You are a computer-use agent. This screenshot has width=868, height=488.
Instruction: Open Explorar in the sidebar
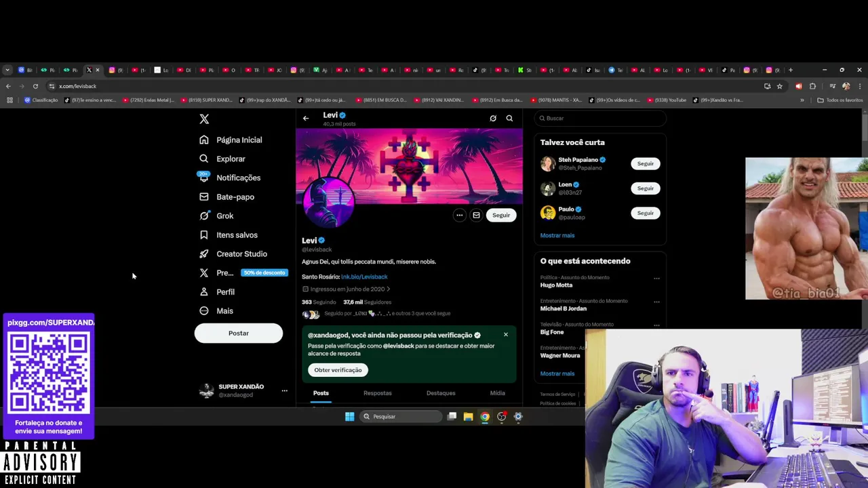tap(222, 159)
